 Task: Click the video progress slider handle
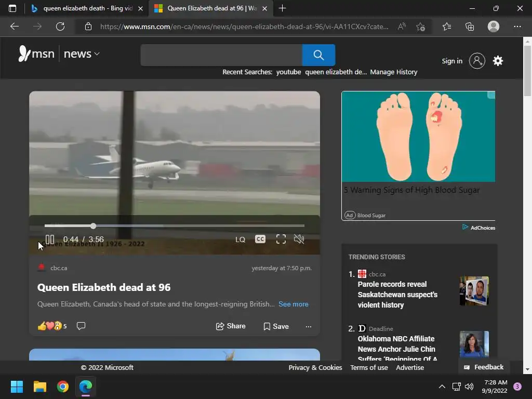pyautogui.click(x=94, y=225)
